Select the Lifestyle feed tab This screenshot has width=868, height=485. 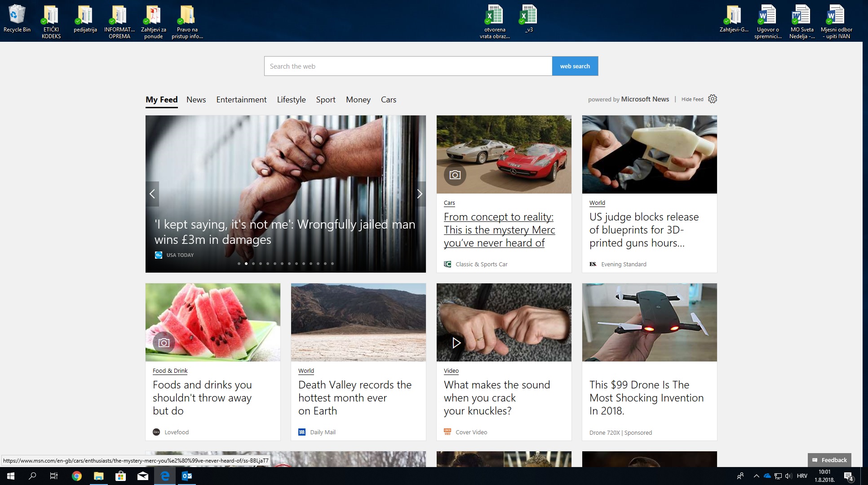[291, 100]
